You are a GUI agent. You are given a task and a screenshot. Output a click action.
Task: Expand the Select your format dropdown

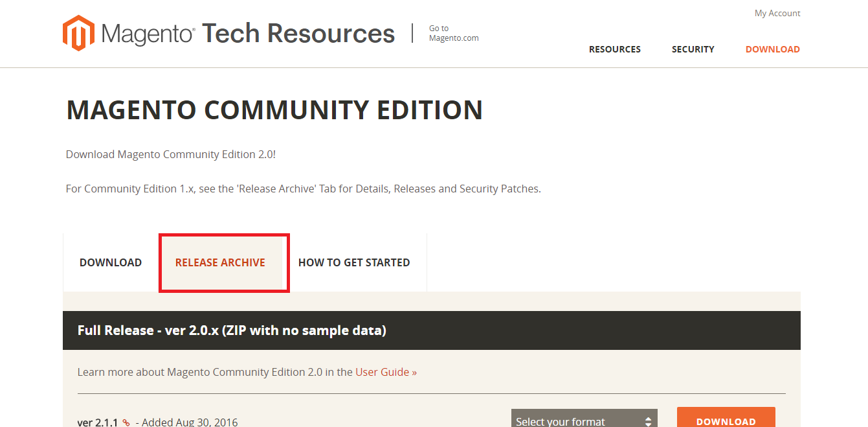(584, 418)
